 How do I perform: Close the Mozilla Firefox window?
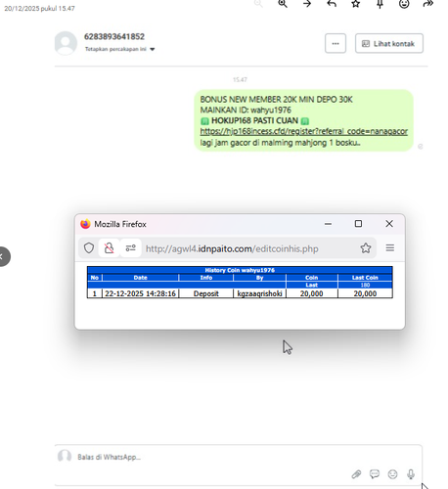coord(389,224)
